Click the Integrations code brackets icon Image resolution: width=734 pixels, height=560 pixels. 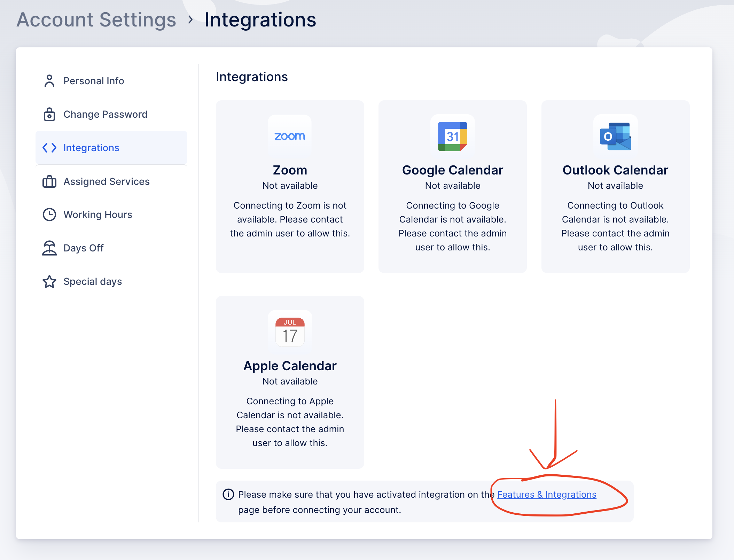(x=49, y=148)
